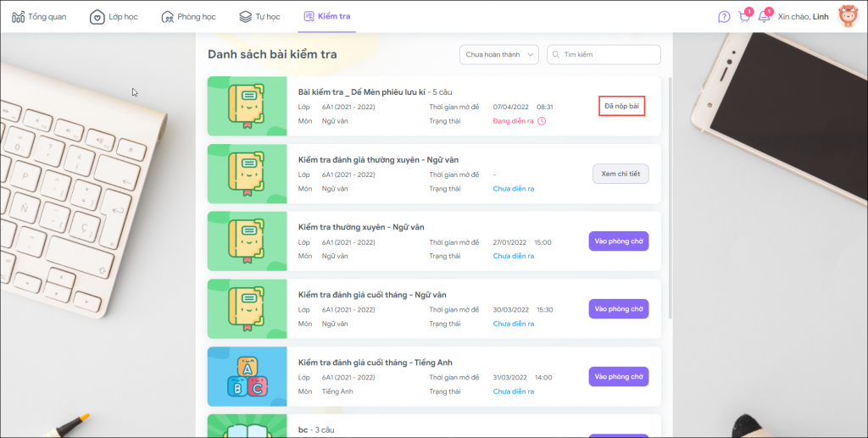Click the 'Xin chào, Linh' greeting text
The image size is (868, 438).
[804, 17]
